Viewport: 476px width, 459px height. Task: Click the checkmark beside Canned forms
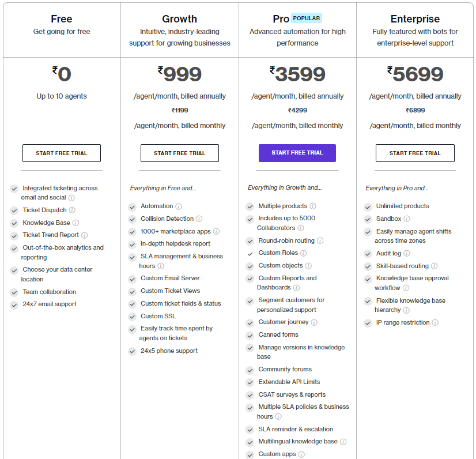pos(250,334)
